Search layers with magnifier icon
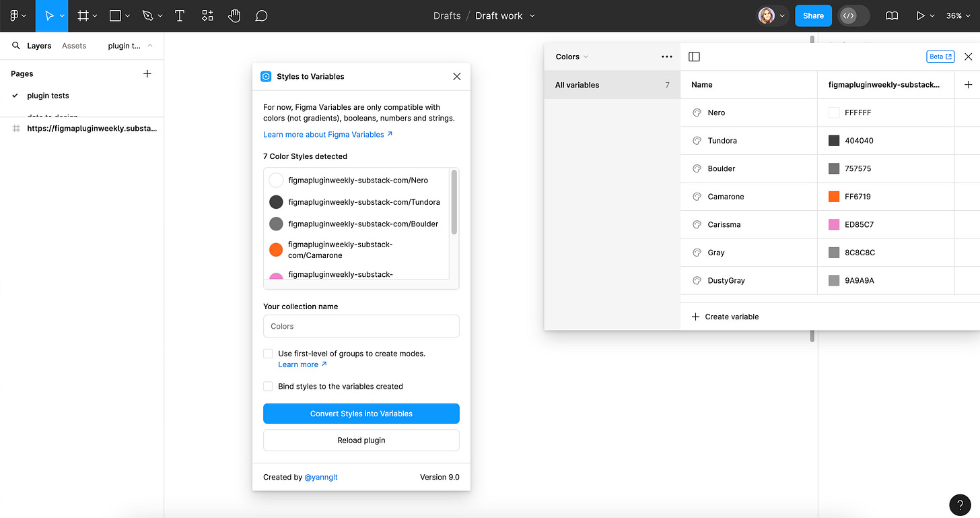This screenshot has height=518, width=980. coord(16,46)
